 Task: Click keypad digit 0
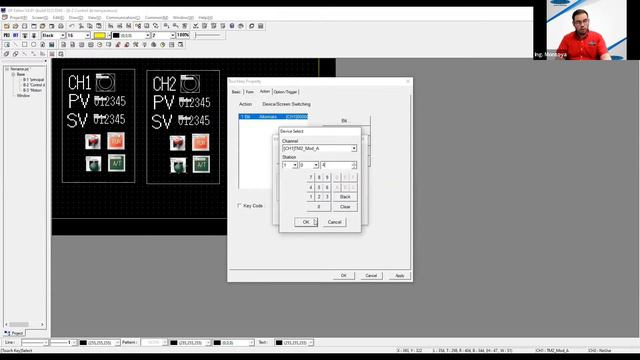318,207
